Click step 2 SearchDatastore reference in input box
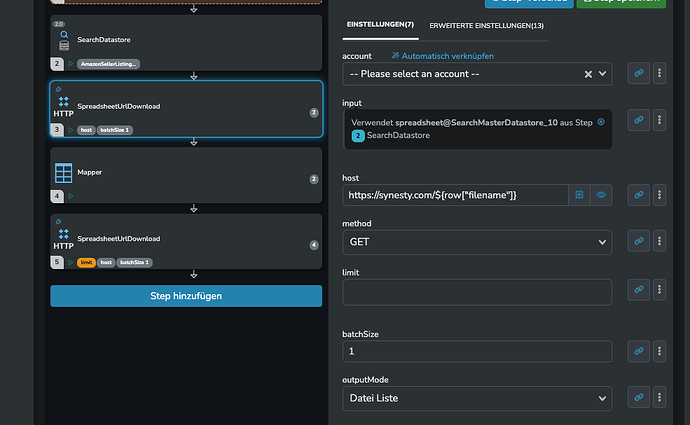Viewport: 690px width, 425px height. 391,136
